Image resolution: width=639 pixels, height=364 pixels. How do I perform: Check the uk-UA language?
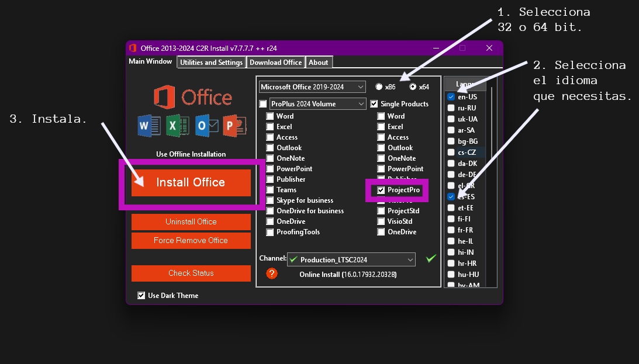click(x=451, y=119)
